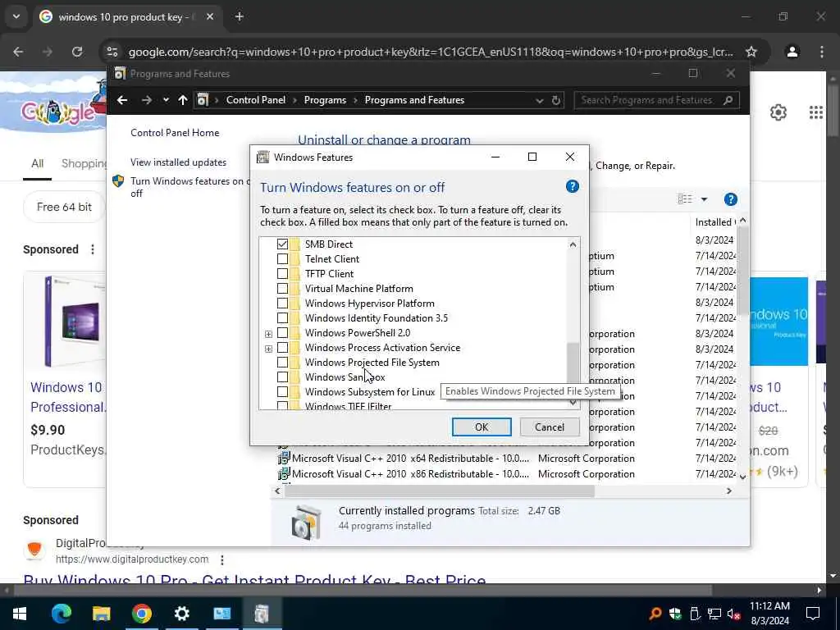Click Cancel in Windows Features dialog

[x=550, y=427]
